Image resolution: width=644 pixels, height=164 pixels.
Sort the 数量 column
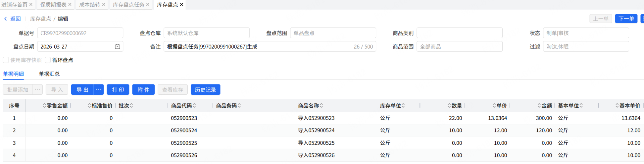(449, 106)
